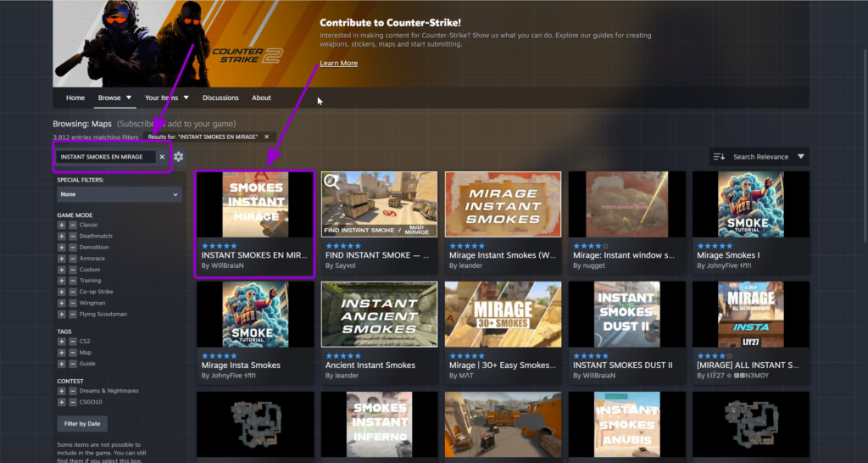Open the Mirage Instant Smokes thumbnail by leander
The image size is (868, 463).
503,204
